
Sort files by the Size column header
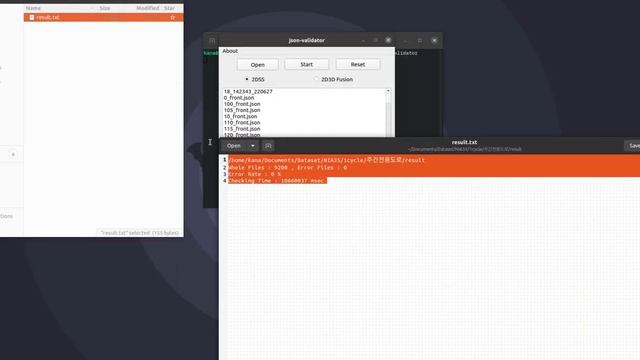(105, 8)
